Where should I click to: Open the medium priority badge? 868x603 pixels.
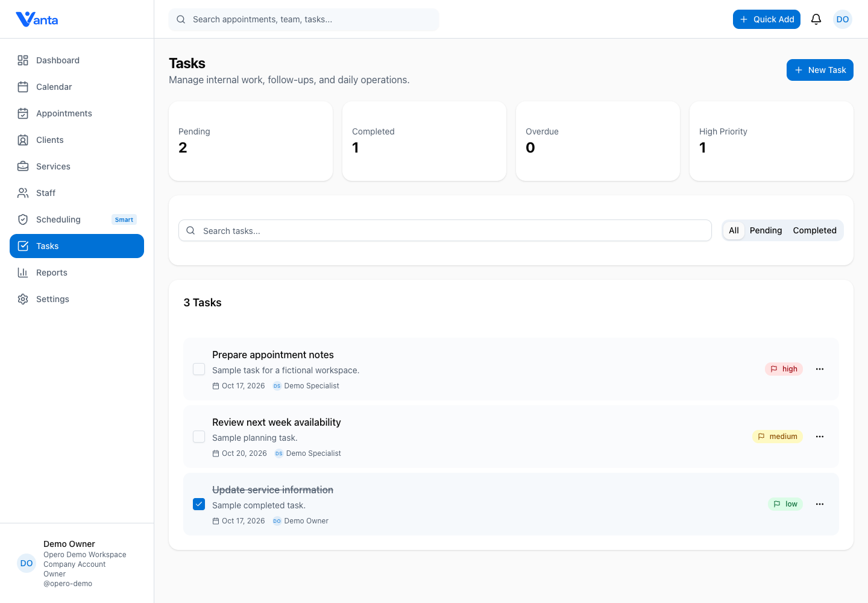[x=778, y=437]
